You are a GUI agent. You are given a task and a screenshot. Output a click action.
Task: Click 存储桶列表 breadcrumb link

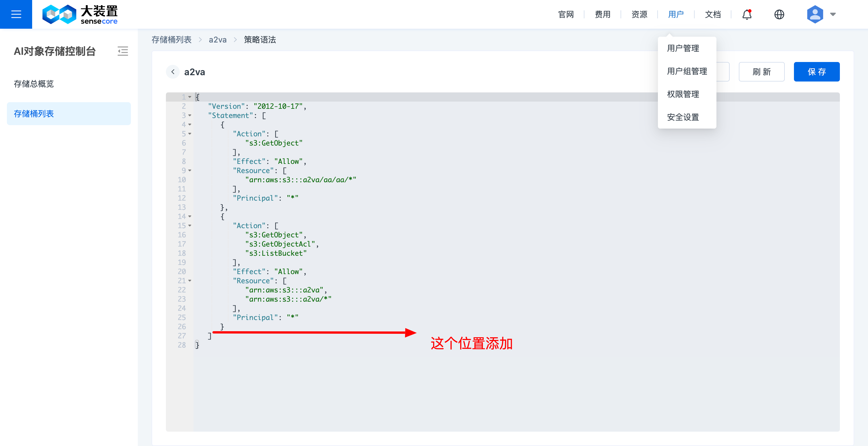tap(172, 40)
